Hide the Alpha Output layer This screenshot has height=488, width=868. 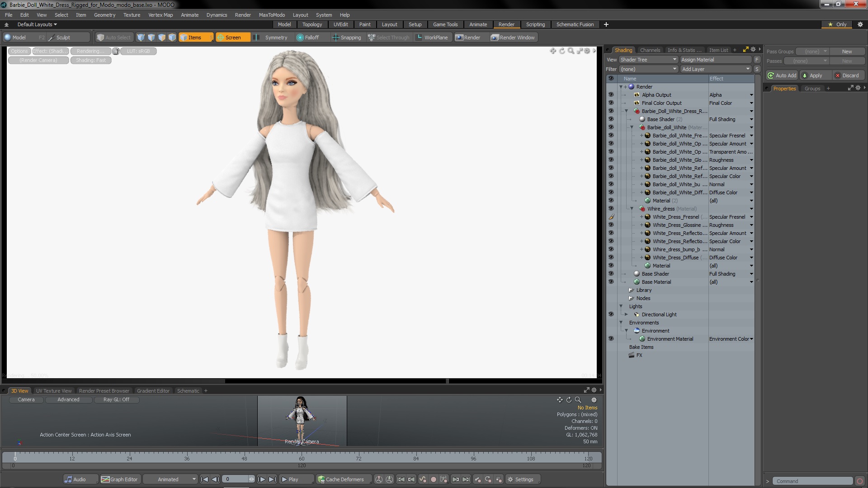pos(611,95)
